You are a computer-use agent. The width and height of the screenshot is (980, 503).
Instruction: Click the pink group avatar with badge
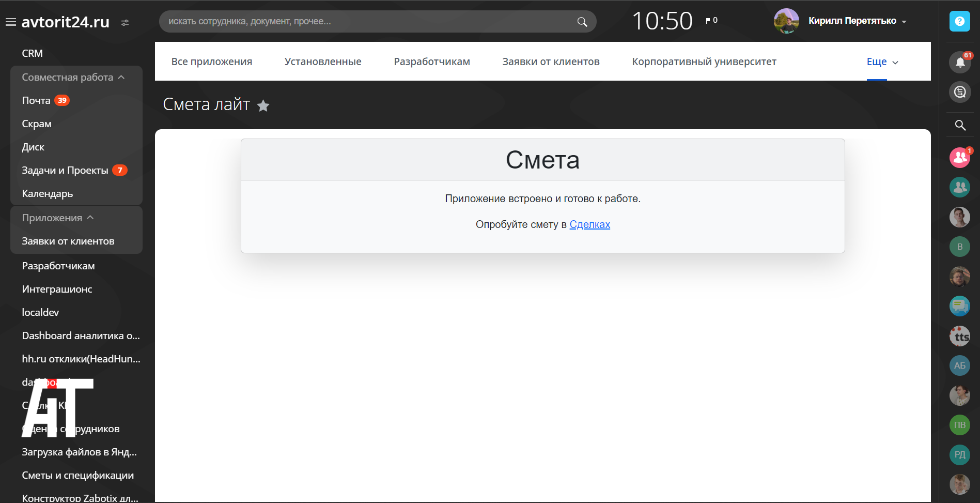click(959, 158)
